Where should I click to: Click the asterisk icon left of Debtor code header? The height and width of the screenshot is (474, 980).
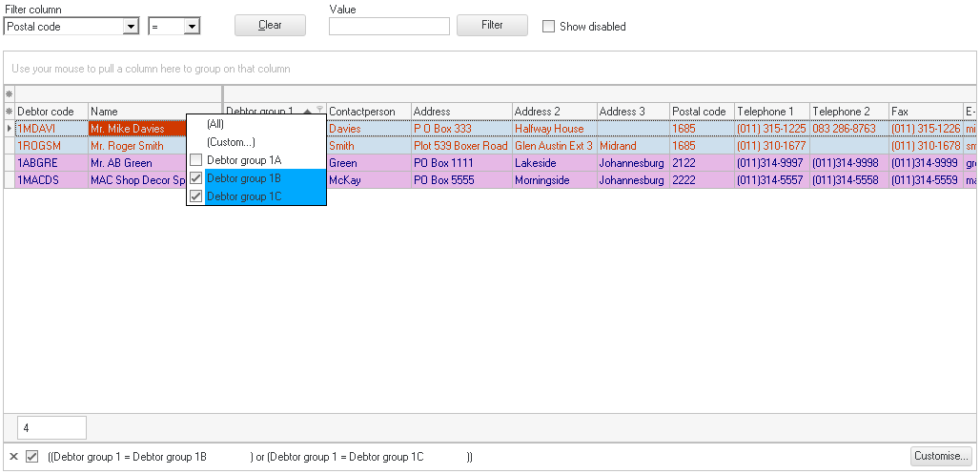coord(10,112)
